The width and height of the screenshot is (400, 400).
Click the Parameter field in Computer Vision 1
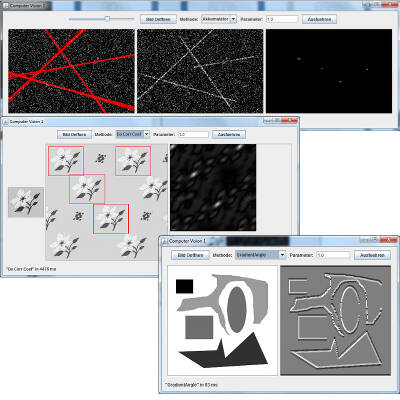[333, 255]
